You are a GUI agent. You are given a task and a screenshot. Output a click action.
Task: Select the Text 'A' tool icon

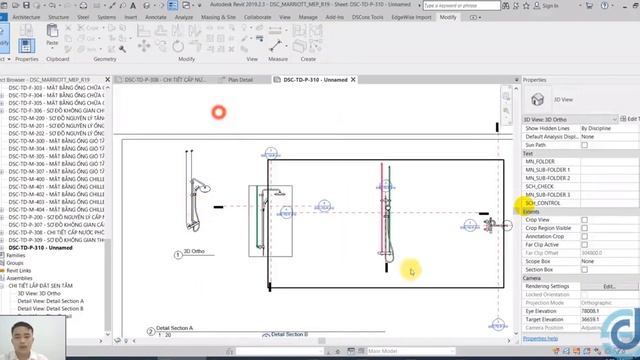click(x=133, y=5)
